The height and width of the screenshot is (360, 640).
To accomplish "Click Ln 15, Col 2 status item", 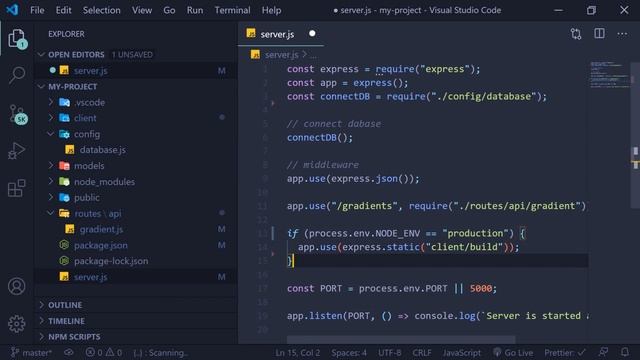I will (x=298, y=353).
